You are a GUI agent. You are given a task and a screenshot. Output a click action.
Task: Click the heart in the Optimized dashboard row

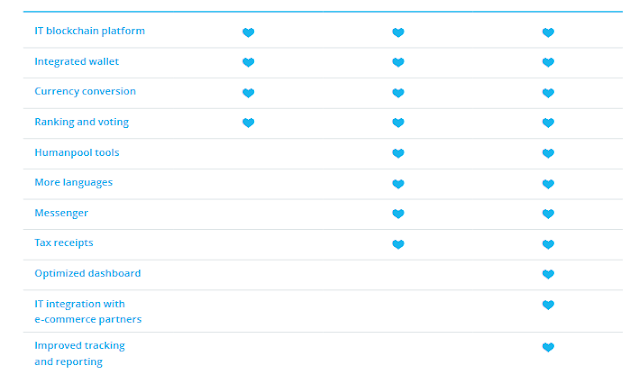pos(548,274)
